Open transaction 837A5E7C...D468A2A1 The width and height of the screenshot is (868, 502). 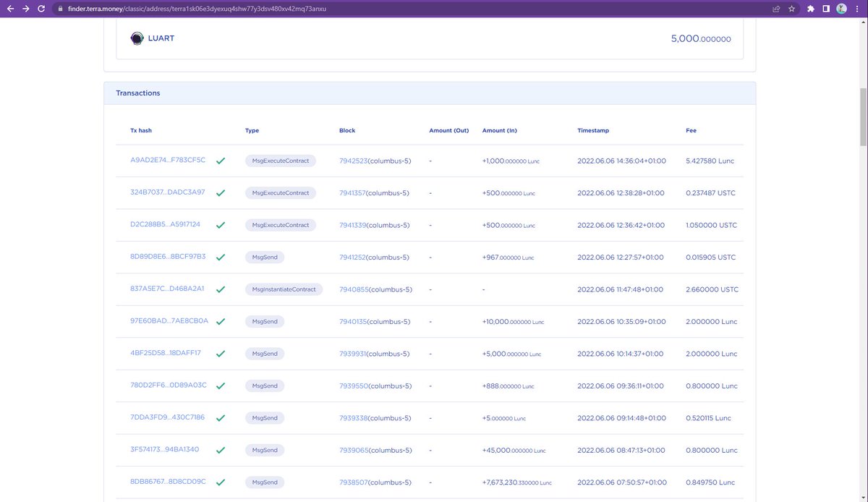pyautogui.click(x=167, y=289)
